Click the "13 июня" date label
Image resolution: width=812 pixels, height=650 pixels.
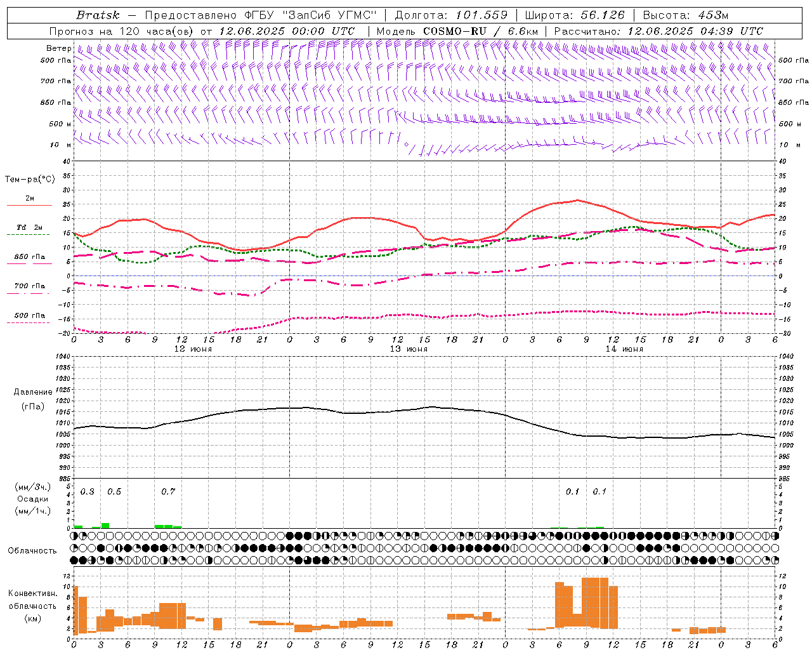click(x=409, y=349)
